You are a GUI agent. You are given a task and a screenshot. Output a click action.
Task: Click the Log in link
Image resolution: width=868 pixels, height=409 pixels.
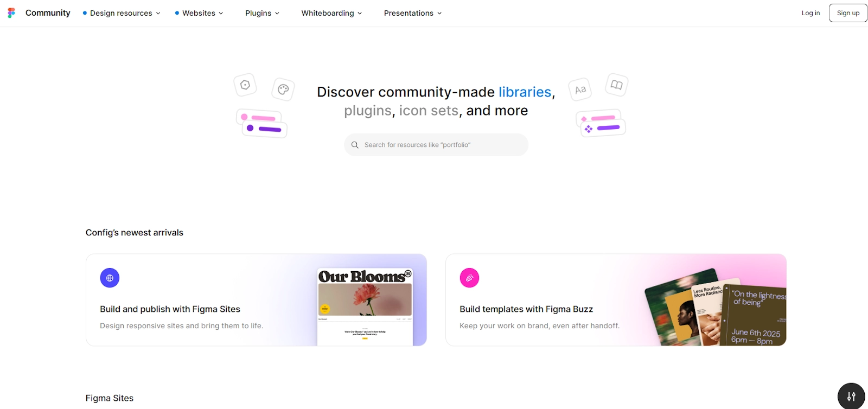[x=810, y=13]
